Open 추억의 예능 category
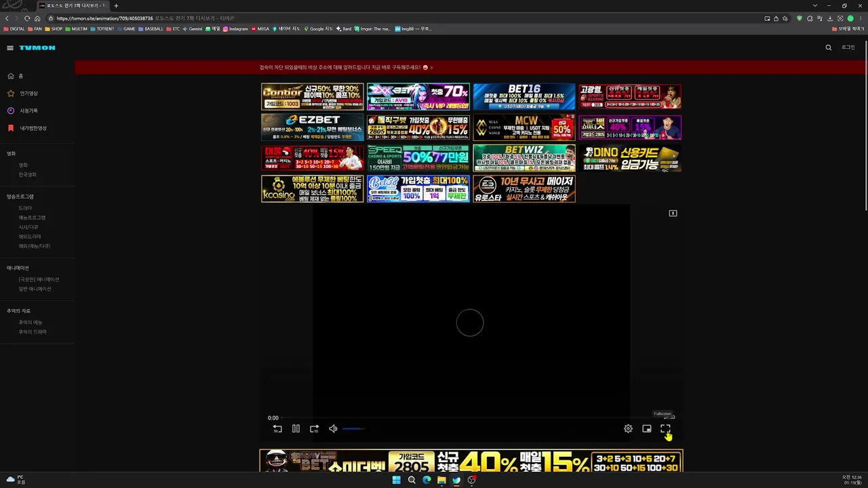 click(x=31, y=323)
